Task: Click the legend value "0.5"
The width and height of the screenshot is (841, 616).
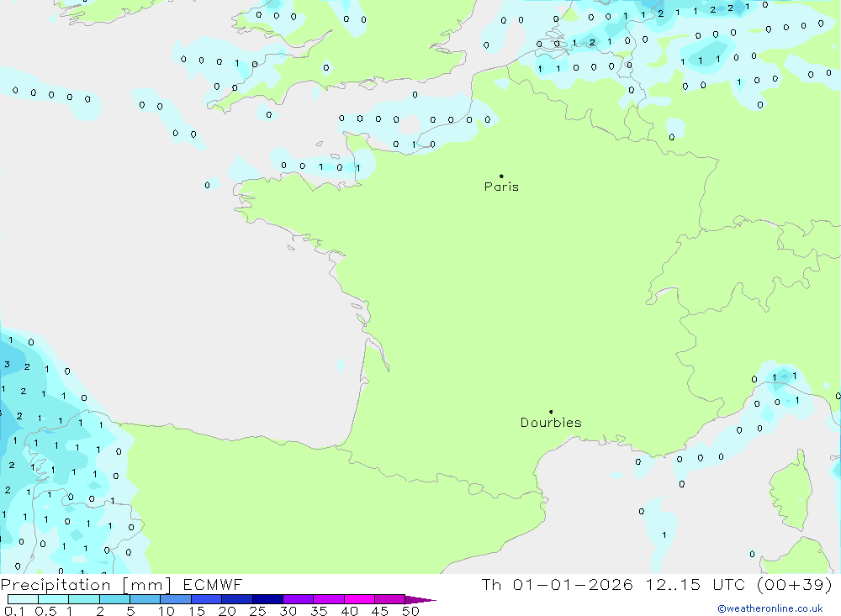Action: [x=45, y=611]
